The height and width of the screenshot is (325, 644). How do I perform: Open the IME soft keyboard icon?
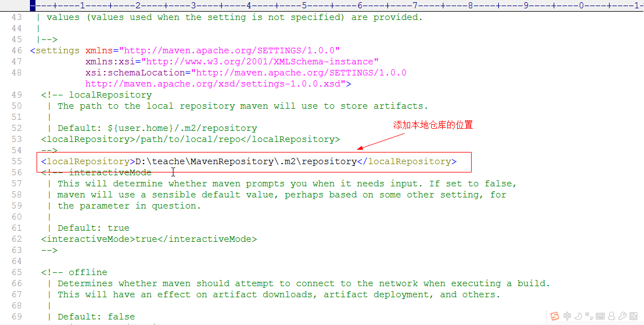[600, 316]
